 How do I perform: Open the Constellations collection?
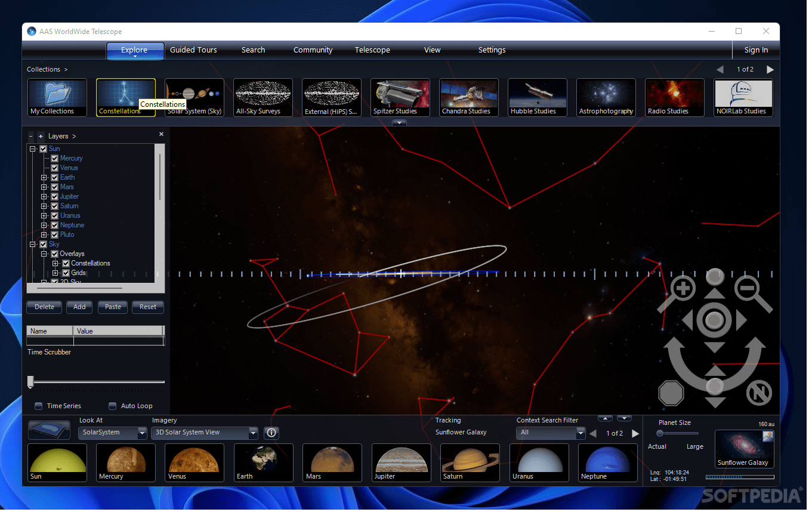click(126, 98)
